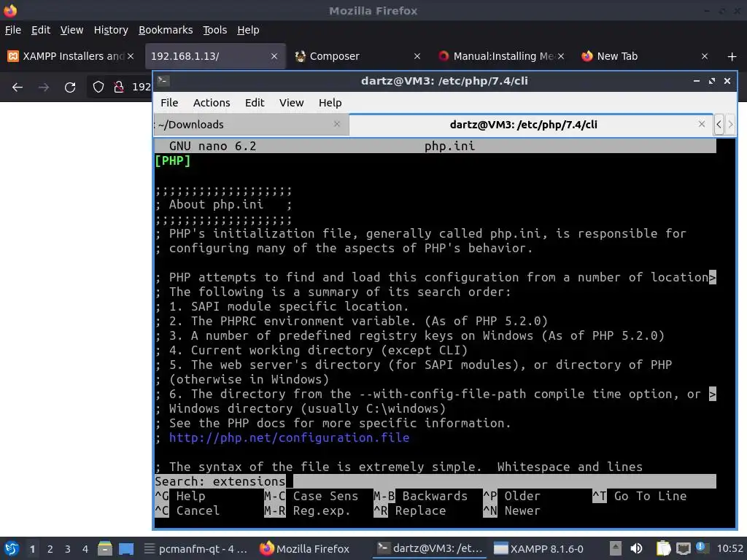Open the terminal File menu
The width and height of the screenshot is (747, 560).
click(169, 103)
